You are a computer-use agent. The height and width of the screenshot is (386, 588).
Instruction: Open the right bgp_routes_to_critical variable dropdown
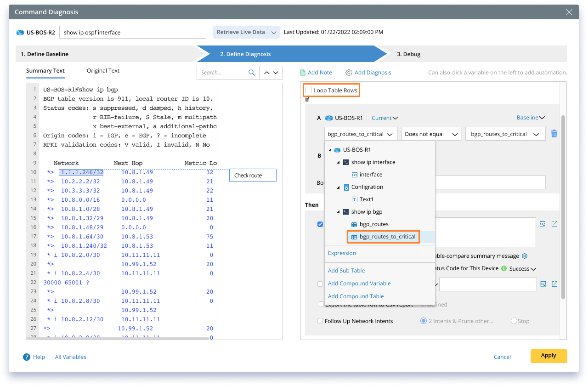point(505,134)
